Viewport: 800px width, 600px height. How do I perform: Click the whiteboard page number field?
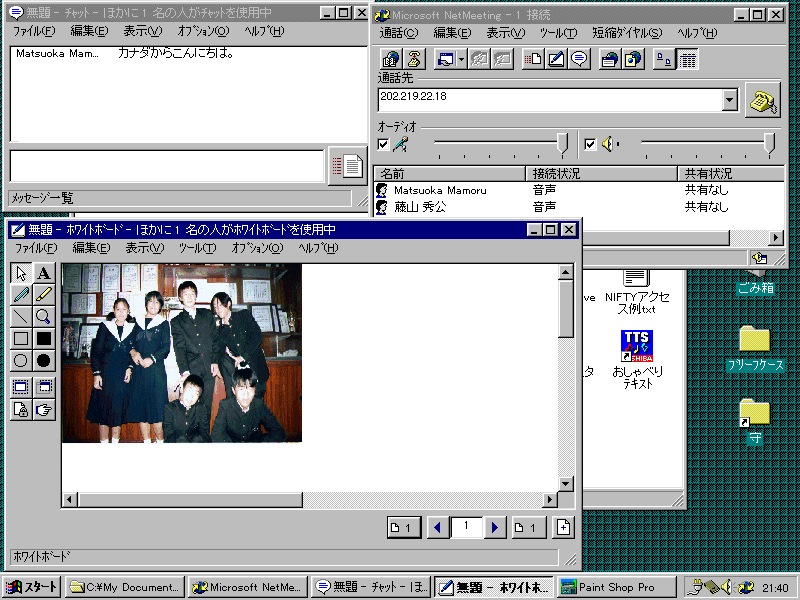[x=466, y=528]
